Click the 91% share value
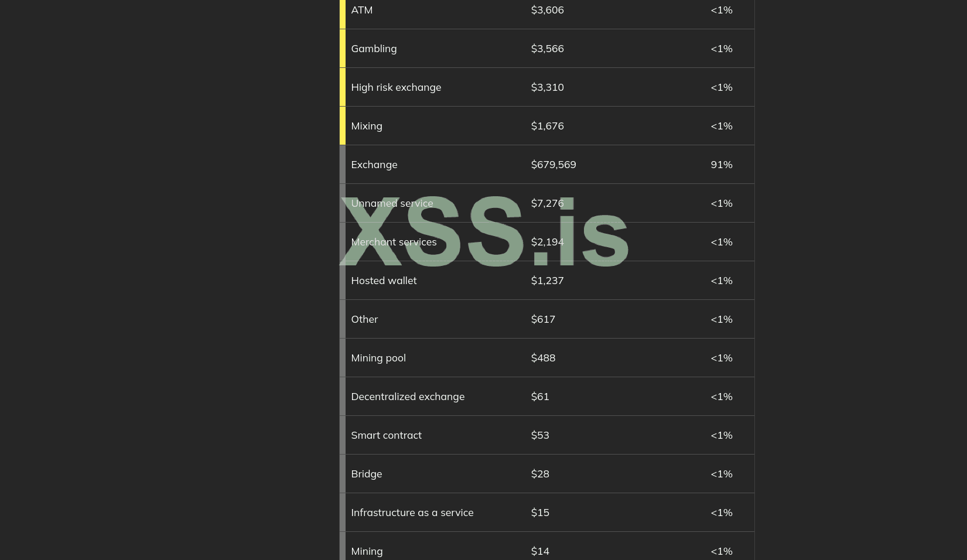 (722, 165)
